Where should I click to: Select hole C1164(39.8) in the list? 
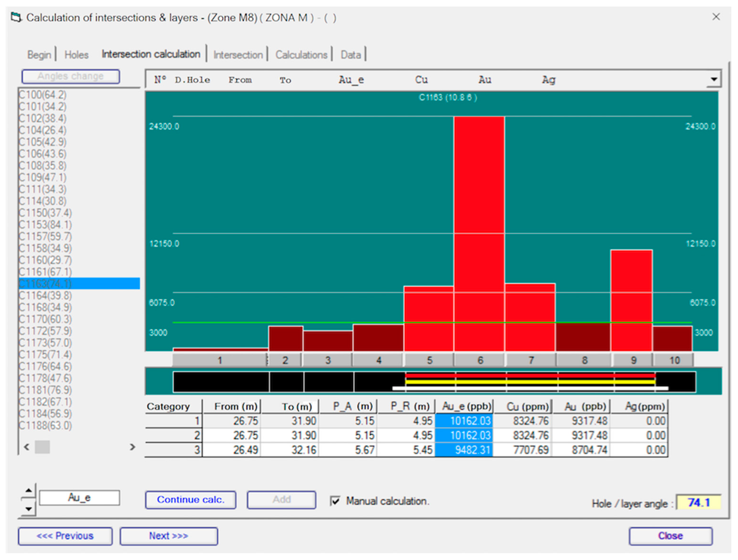coord(45,296)
